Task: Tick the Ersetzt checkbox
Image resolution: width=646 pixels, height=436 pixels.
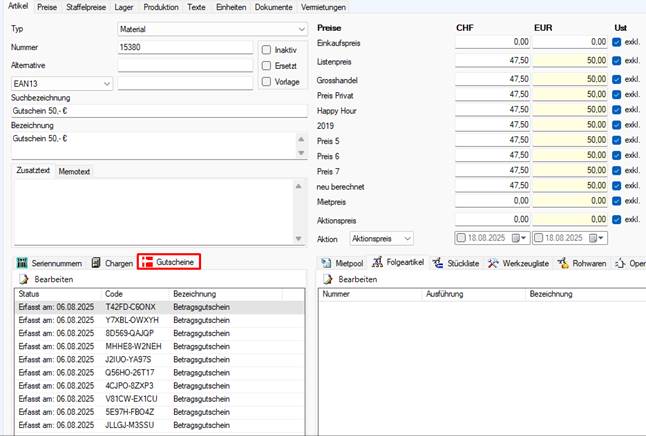Action: coord(267,66)
